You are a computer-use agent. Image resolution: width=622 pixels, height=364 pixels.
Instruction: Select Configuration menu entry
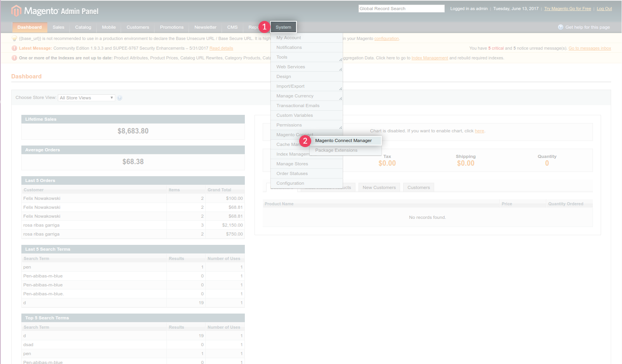pos(307,183)
